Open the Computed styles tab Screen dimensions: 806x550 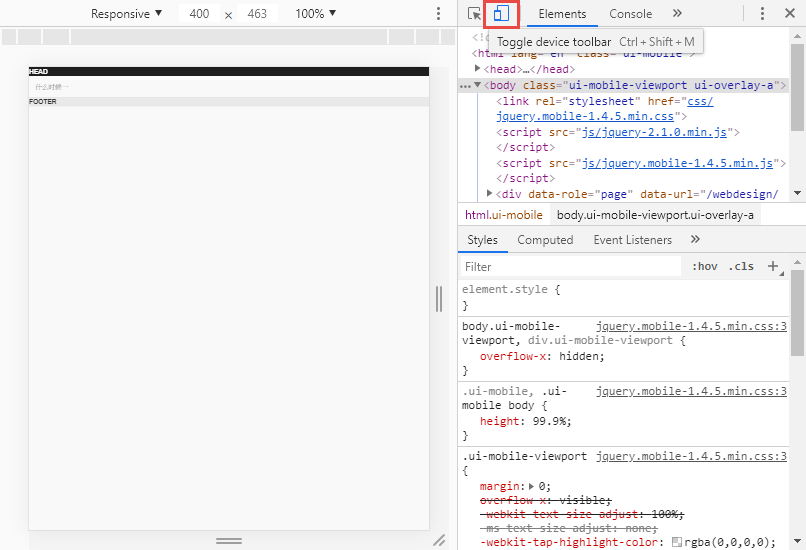545,240
